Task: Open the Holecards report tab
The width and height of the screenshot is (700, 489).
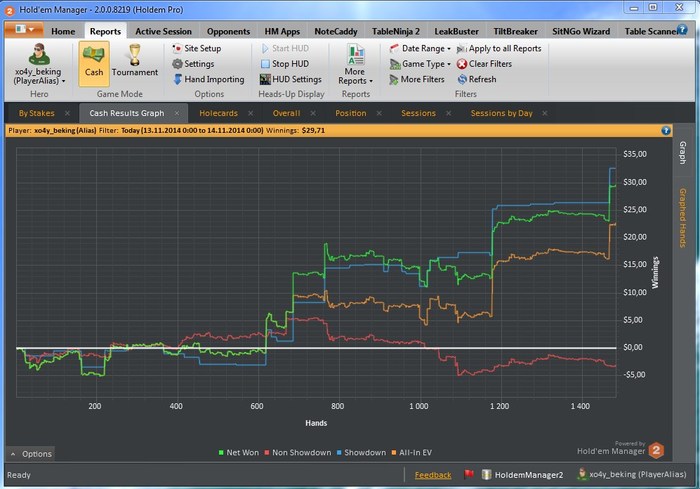Action: pyautogui.click(x=218, y=113)
